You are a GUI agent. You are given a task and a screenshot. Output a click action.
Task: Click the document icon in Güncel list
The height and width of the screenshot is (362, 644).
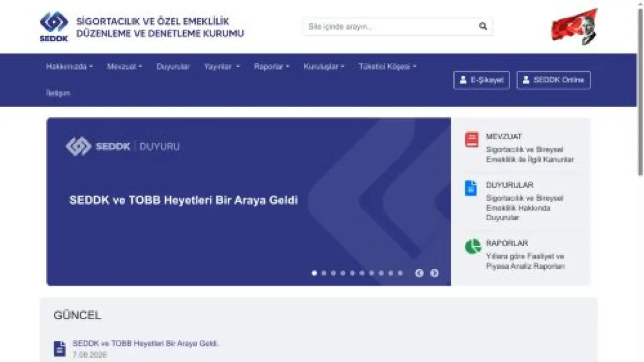(x=60, y=348)
